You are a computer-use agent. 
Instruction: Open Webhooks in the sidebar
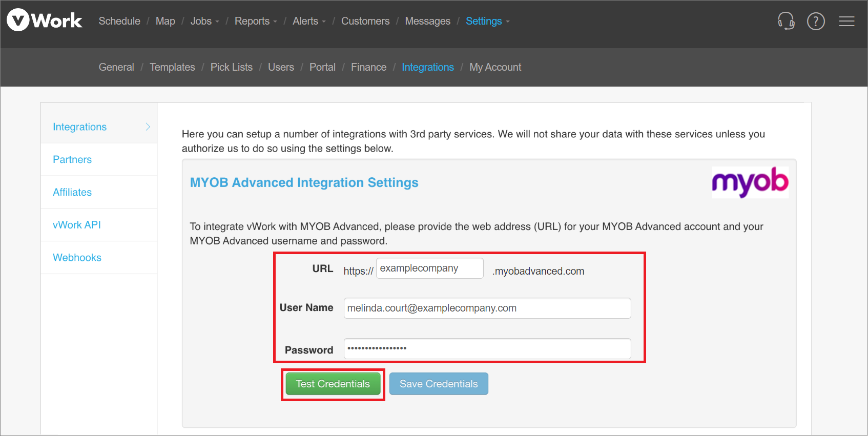tap(77, 258)
